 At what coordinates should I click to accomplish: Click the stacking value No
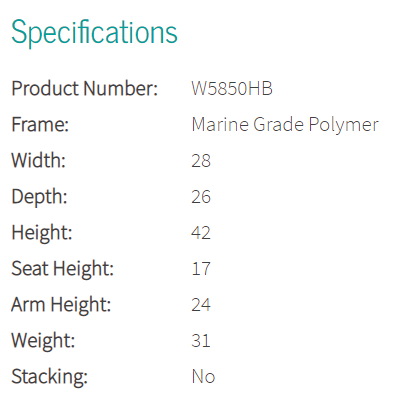pyautogui.click(x=203, y=377)
